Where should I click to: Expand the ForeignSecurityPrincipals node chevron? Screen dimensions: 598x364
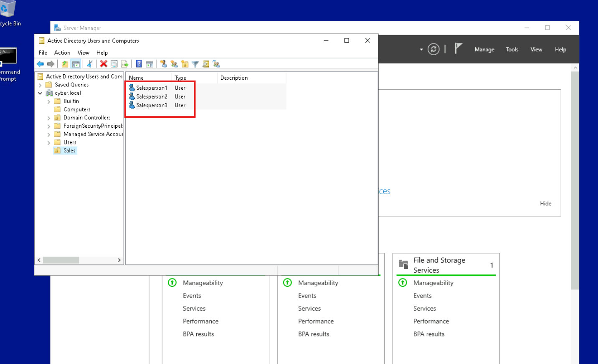click(49, 126)
